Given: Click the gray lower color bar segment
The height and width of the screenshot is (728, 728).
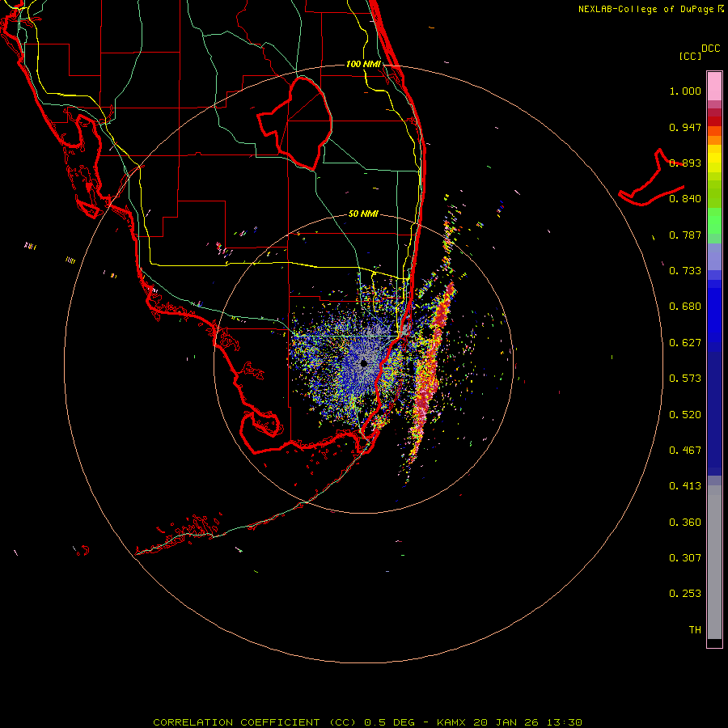Looking at the screenshot, I should (x=714, y=562).
